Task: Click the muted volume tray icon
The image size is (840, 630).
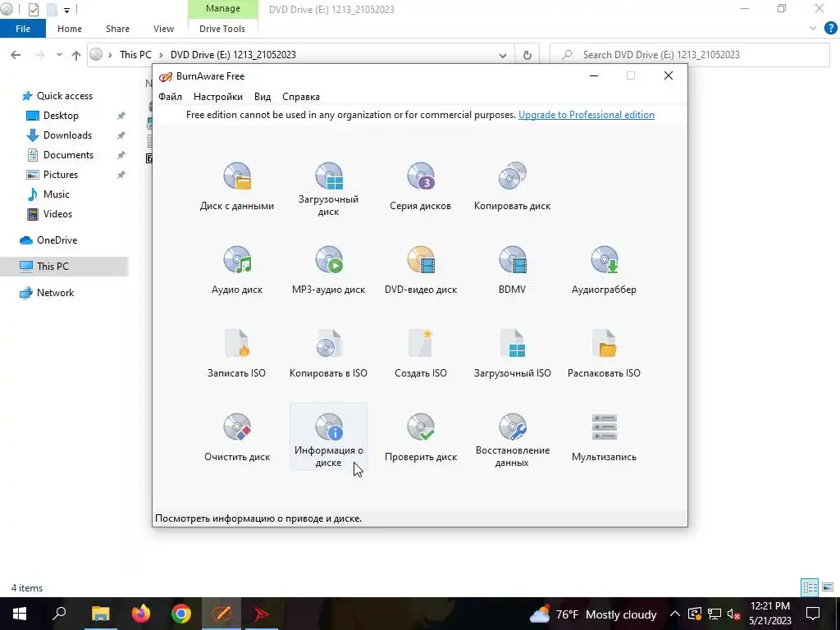Action: [x=733, y=614]
